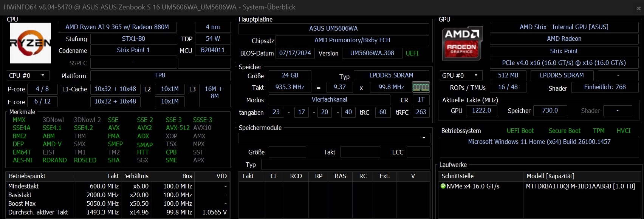Select the NVMe x4 16.0 GT/s drive row
This screenshot has height=219, width=644.
539,187
